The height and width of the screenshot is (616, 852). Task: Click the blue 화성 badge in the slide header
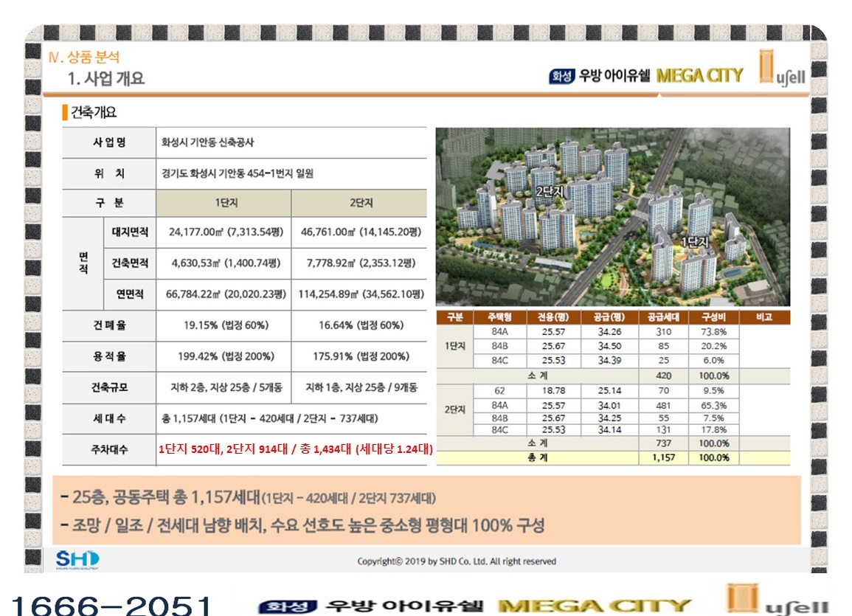(562, 76)
